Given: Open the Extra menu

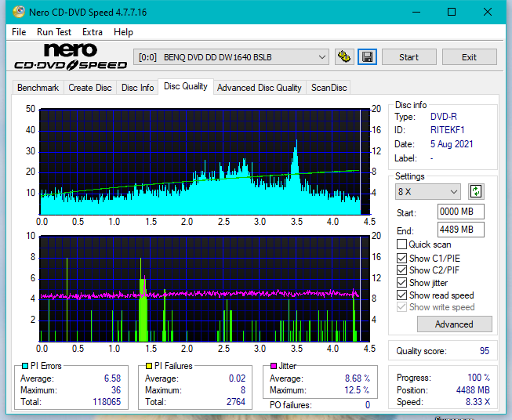Looking at the screenshot, I should [93, 32].
